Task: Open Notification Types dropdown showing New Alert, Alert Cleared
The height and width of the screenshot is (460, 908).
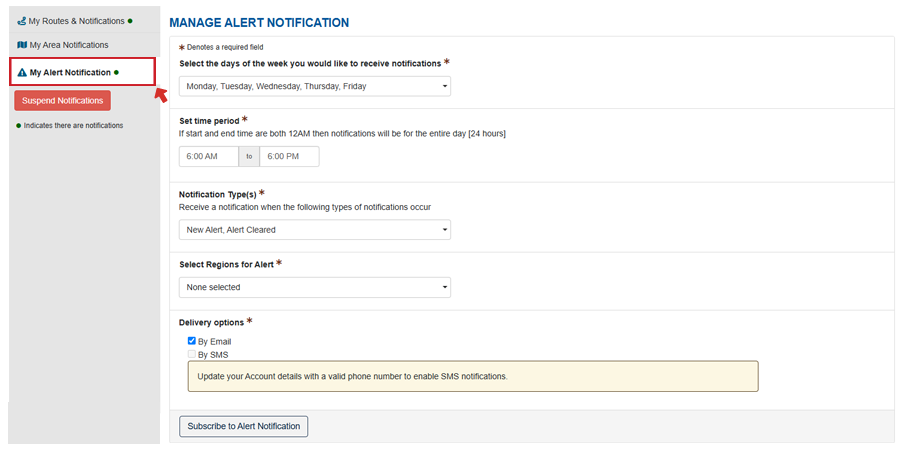Action: point(314,230)
